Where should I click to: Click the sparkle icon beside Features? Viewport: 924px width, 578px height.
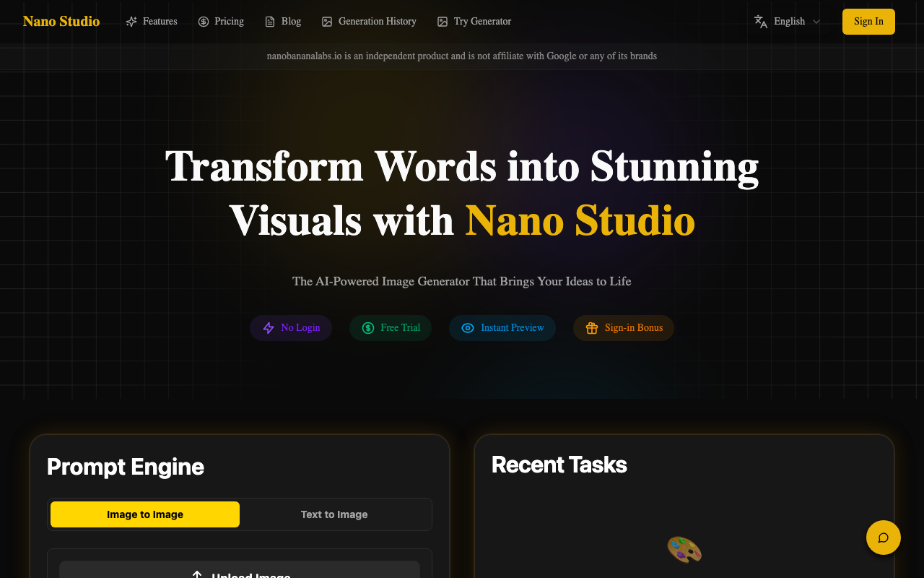point(131,22)
